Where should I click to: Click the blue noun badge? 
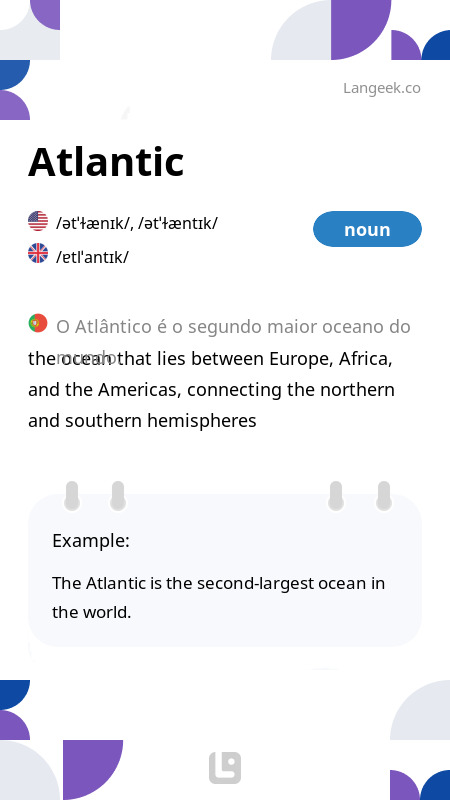click(x=367, y=229)
